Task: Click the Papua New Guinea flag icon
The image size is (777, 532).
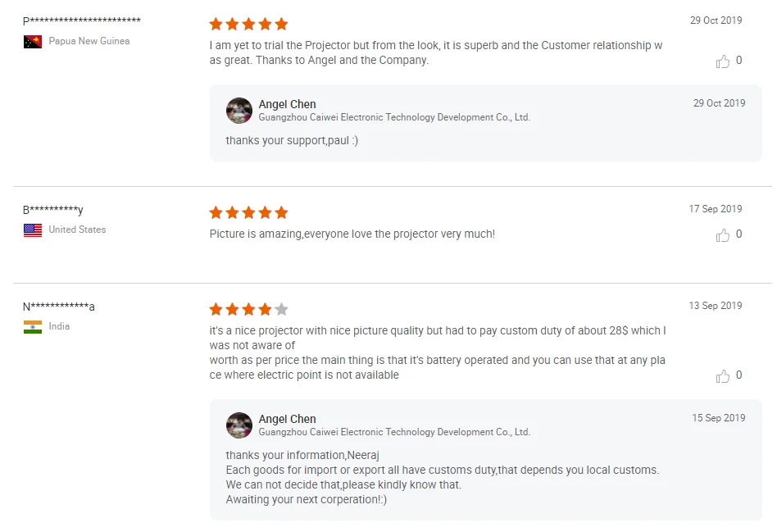Action: (x=33, y=42)
